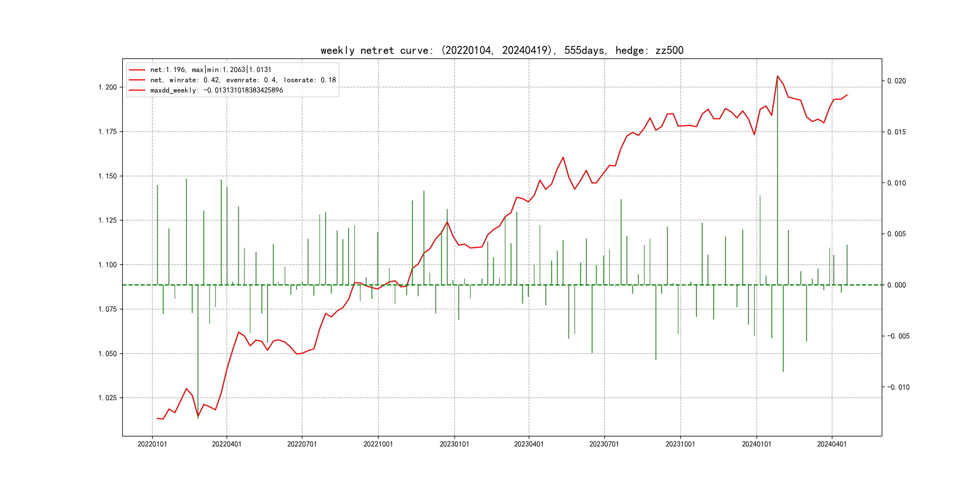Click x-axis label 20230401

point(529,444)
